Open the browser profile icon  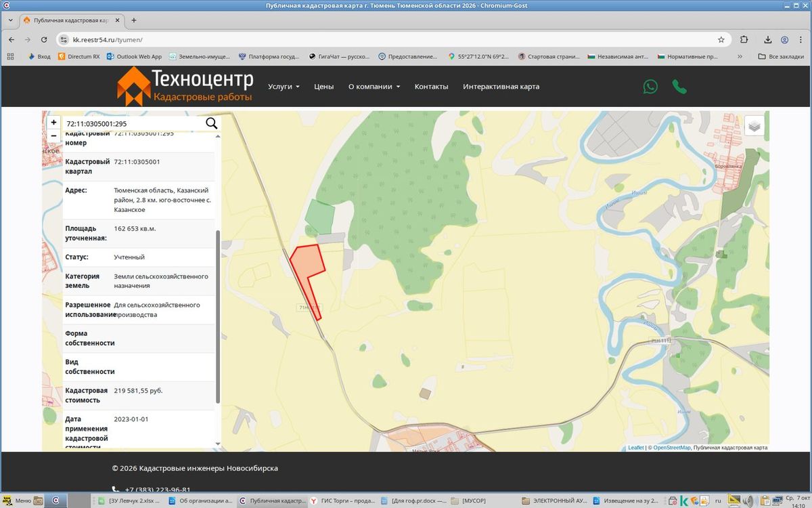pyautogui.click(x=784, y=40)
